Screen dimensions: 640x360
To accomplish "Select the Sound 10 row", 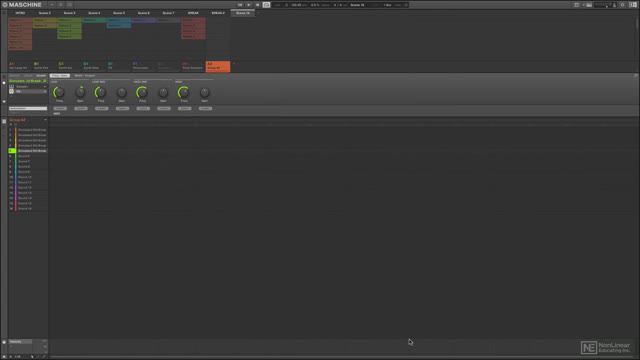I will click(28, 177).
